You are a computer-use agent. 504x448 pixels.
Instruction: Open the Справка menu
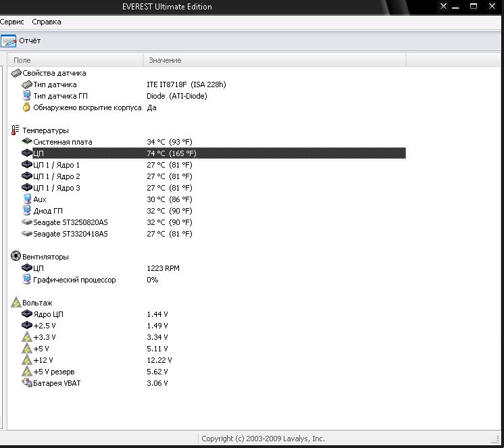point(47,22)
